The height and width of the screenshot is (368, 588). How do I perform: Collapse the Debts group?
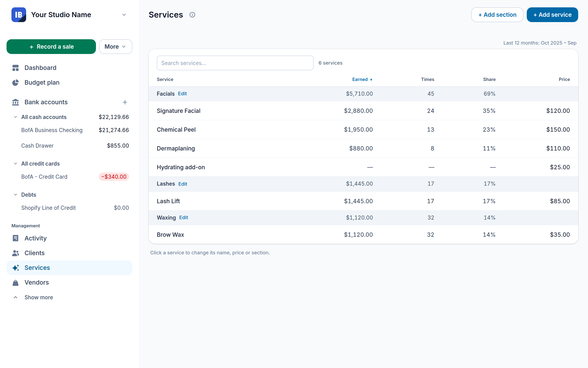click(x=16, y=195)
